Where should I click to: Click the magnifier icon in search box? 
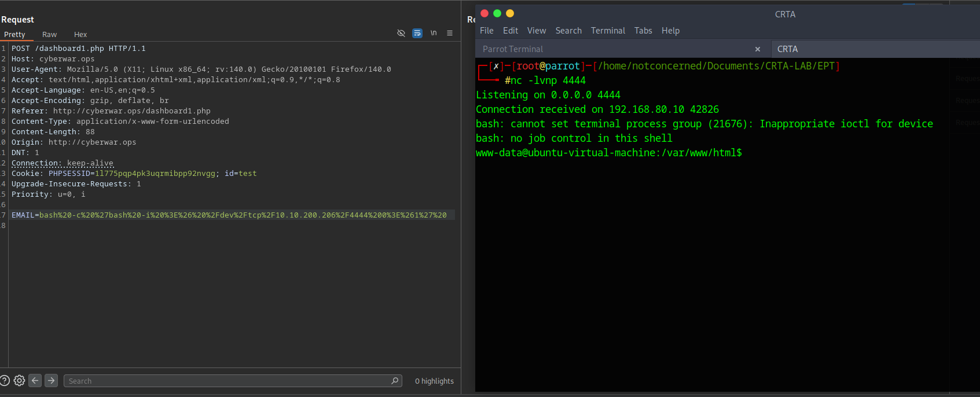click(x=395, y=381)
